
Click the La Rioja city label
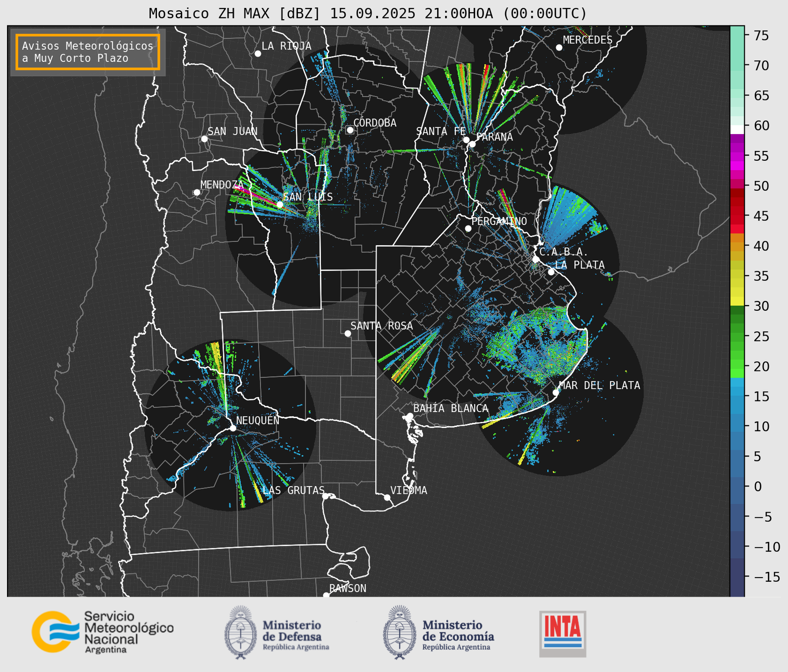(x=286, y=46)
